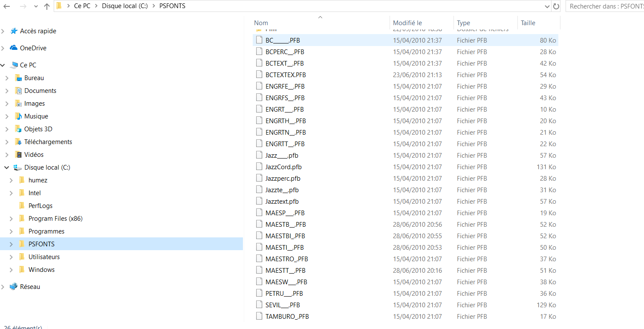Click the Refresh button beside address bar
Viewport: 644px width, 329px height.
(x=556, y=6)
